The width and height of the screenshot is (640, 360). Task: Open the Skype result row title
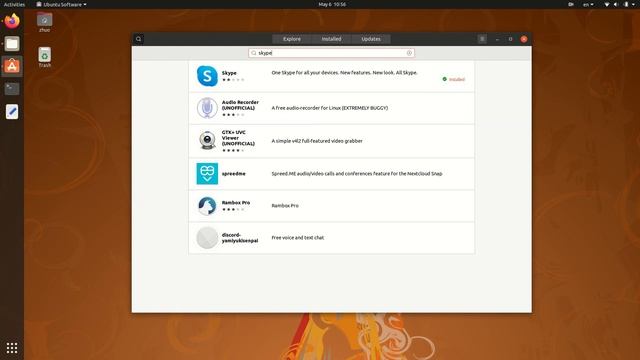[229, 73]
